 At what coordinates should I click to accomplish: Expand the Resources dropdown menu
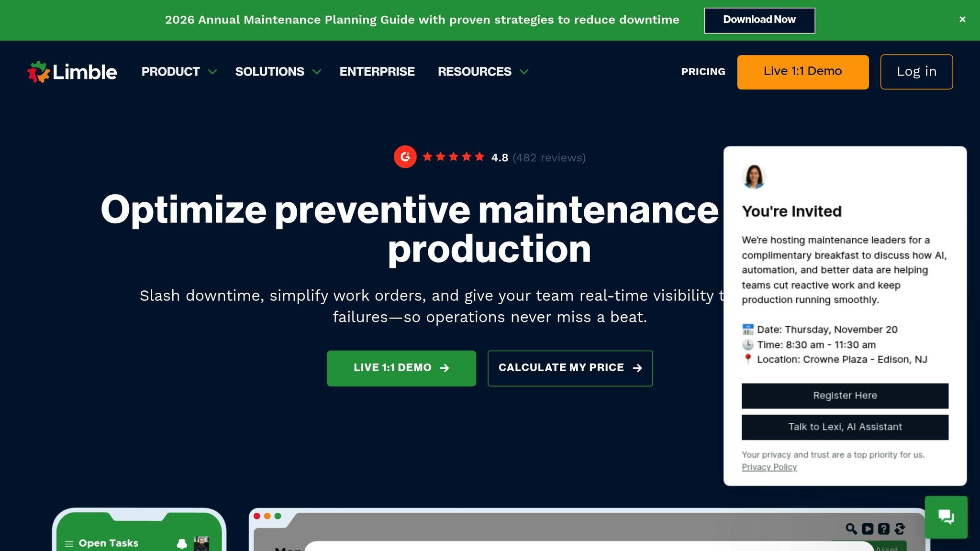coord(482,72)
